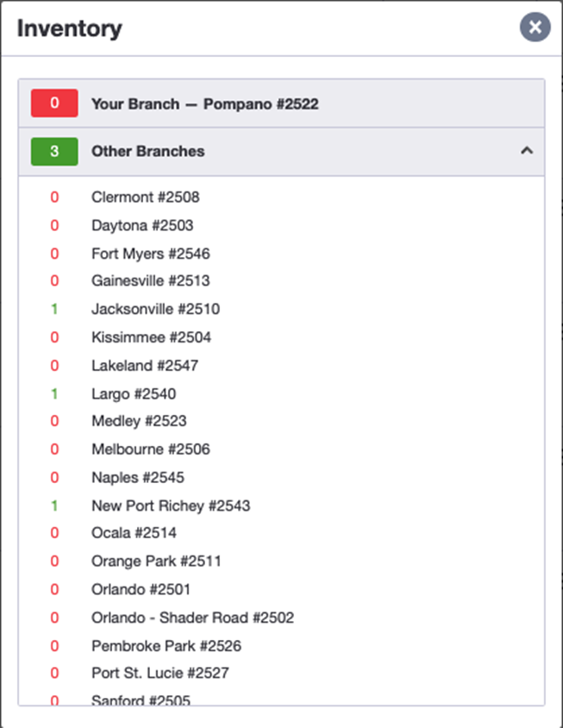Select the Port St. Lucie #2527 row
Screen dimensions: 563x728
[x=155, y=673]
